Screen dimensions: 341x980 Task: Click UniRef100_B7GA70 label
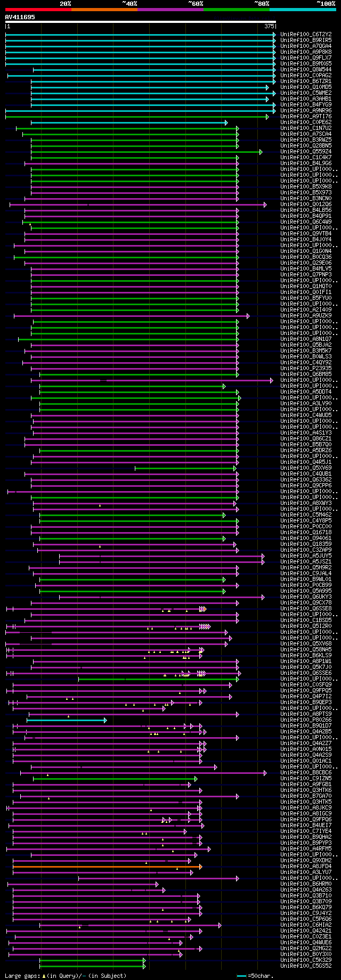click(x=306, y=796)
